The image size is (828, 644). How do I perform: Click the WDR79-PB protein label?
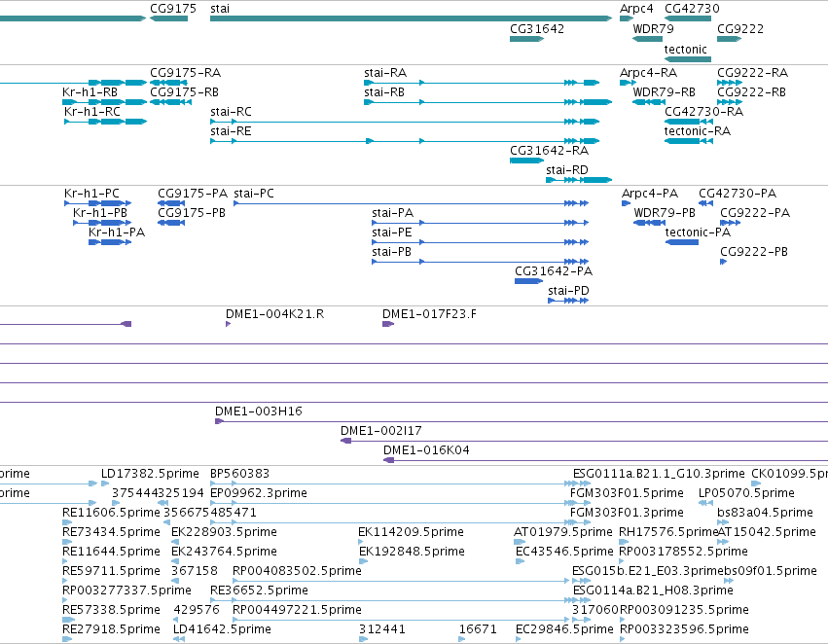pos(665,213)
